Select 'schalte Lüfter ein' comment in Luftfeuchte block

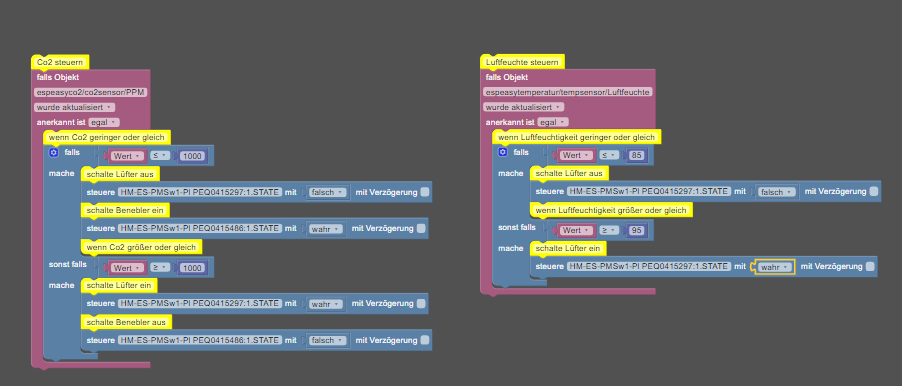(x=568, y=249)
